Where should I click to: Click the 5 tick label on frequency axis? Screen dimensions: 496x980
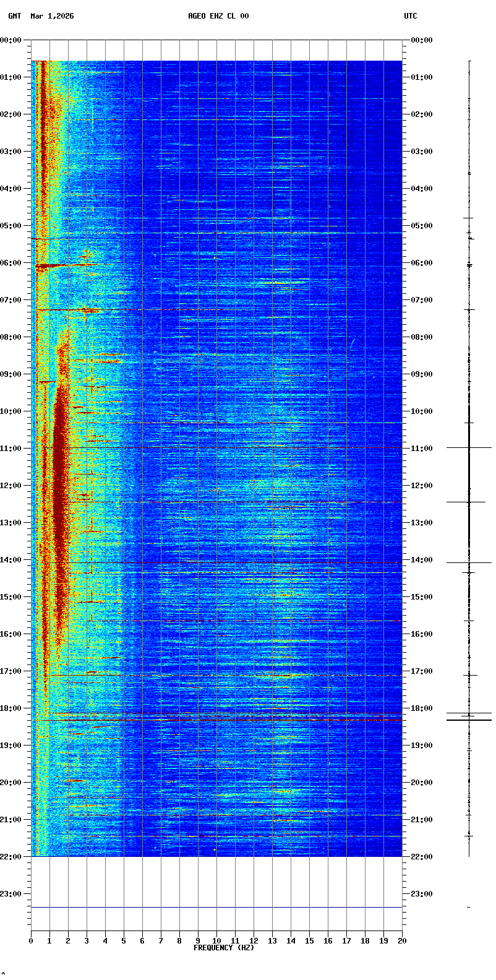[x=124, y=941]
